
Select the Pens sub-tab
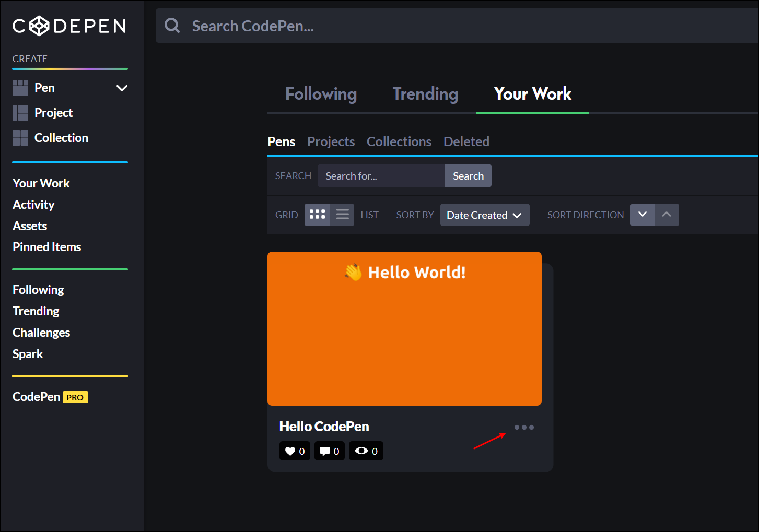282,141
